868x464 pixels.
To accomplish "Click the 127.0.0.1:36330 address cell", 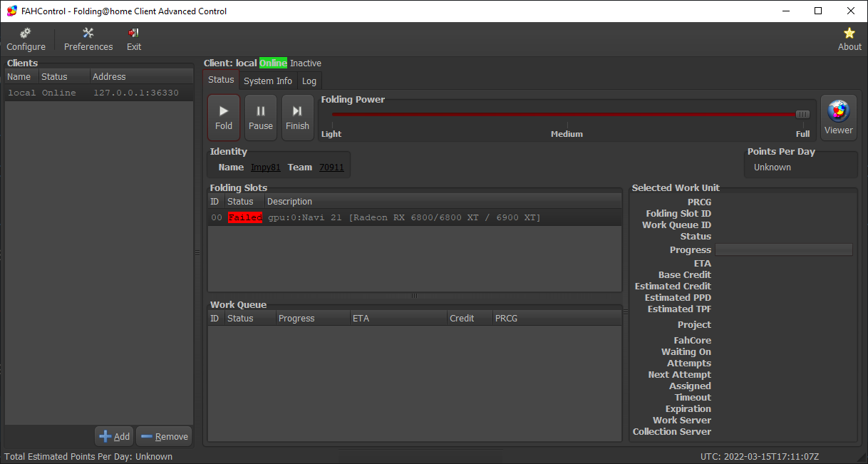I will coord(136,93).
